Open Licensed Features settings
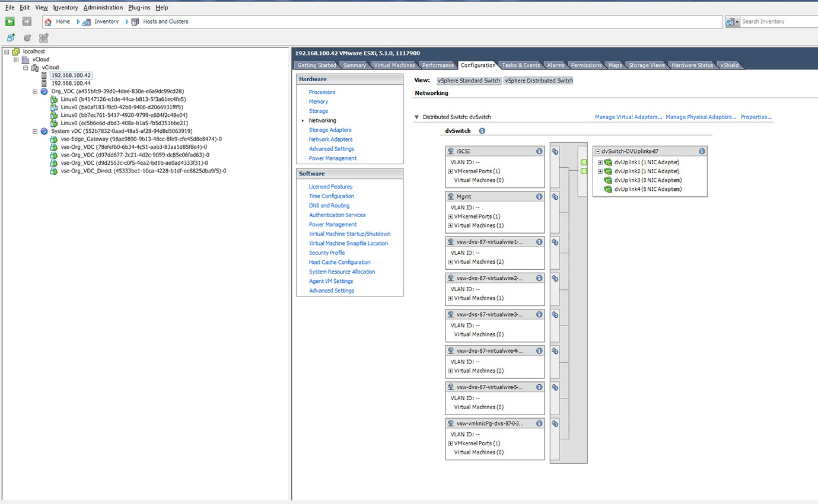Image resolution: width=818 pixels, height=504 pixels. click(330, 187)
